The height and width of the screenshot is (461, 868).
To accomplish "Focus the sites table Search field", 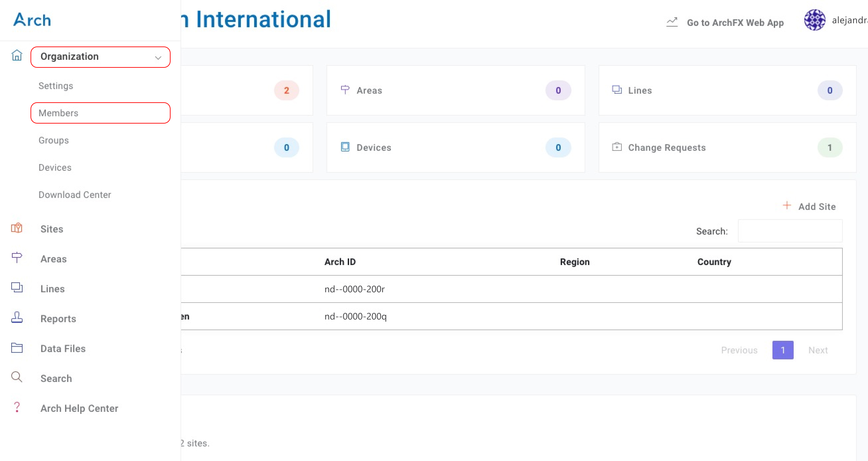I will coord(790,231).
